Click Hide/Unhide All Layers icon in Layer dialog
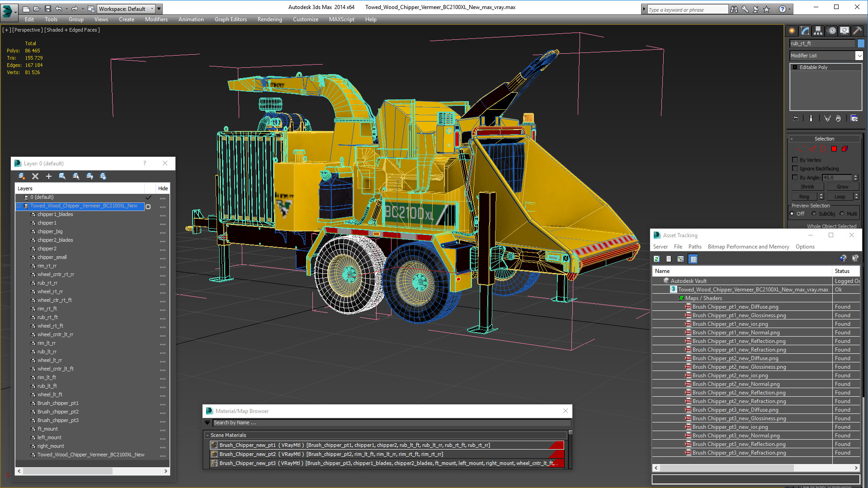This screenshot has height=488, width=868. coord(90,176)
